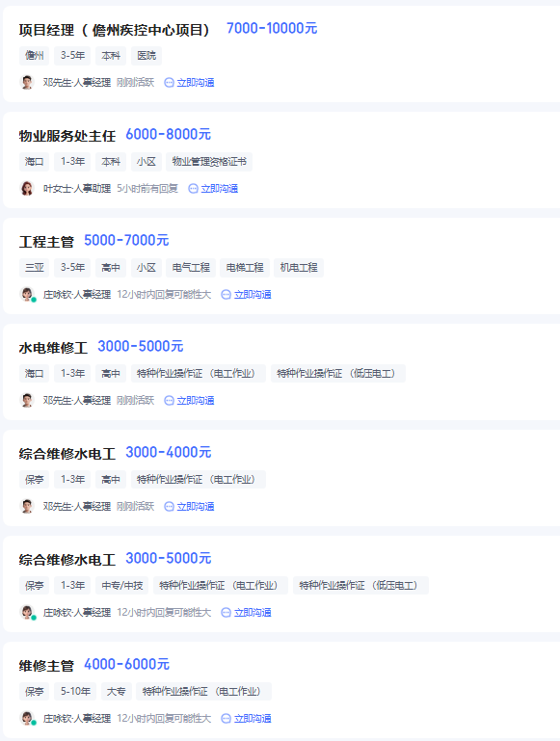Click the 物业管理资格证书 tag
This screenshot has height=741, width=560.
(x=209, y=162)
